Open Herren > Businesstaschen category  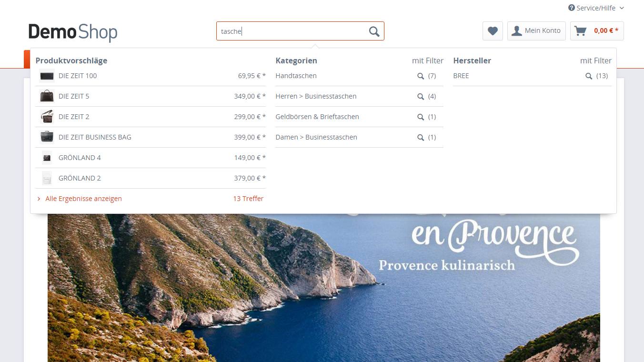[x=316, y=96]
